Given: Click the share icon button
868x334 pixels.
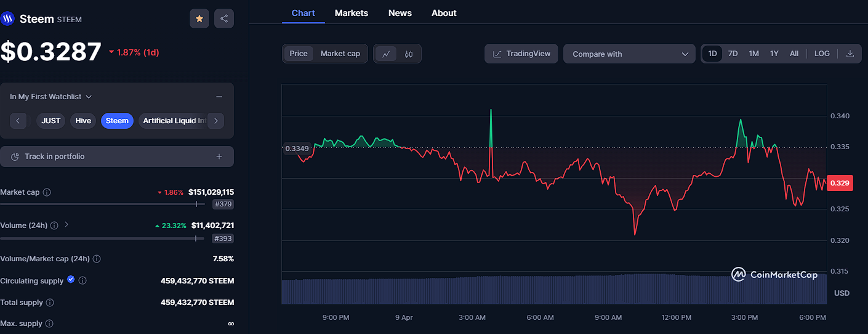Looking at the screenshot, I should pos(224,18).
